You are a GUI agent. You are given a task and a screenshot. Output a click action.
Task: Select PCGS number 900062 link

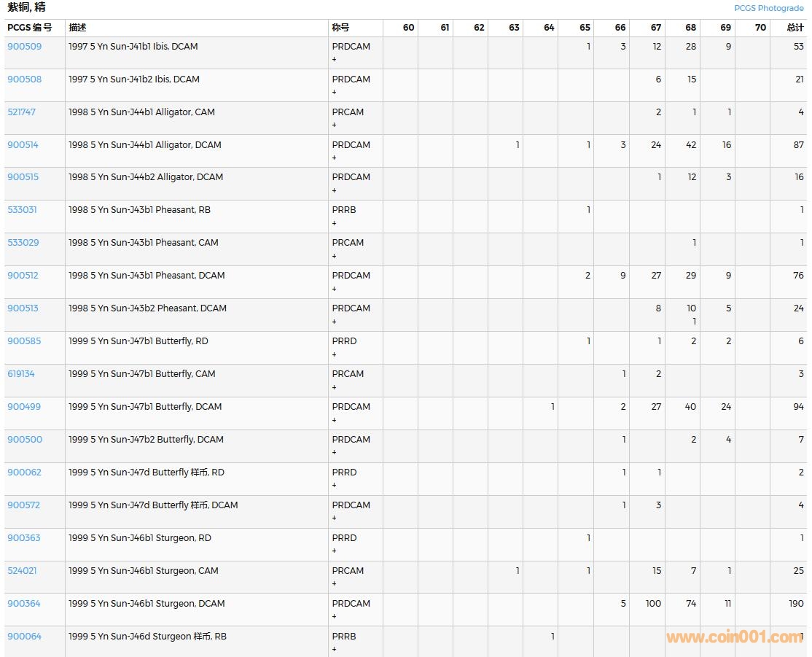pos(25,473)
